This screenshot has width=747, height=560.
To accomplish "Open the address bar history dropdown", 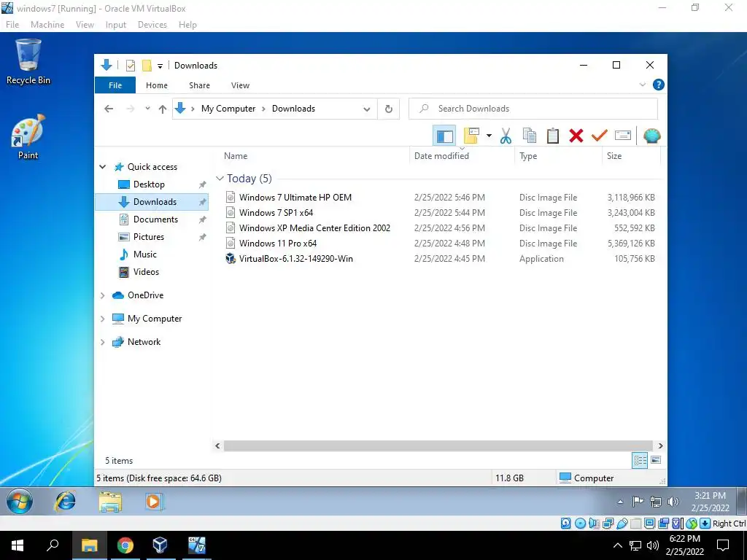I will [367, 109].
